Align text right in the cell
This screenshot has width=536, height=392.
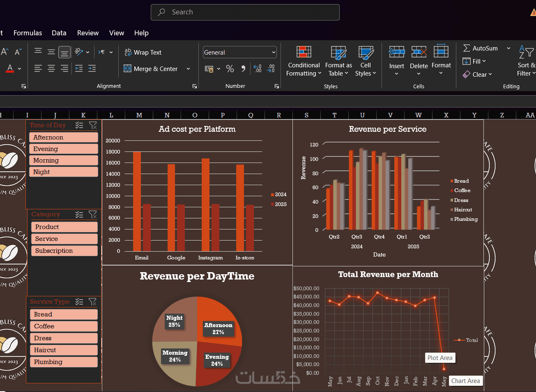(x=64, y=69)
